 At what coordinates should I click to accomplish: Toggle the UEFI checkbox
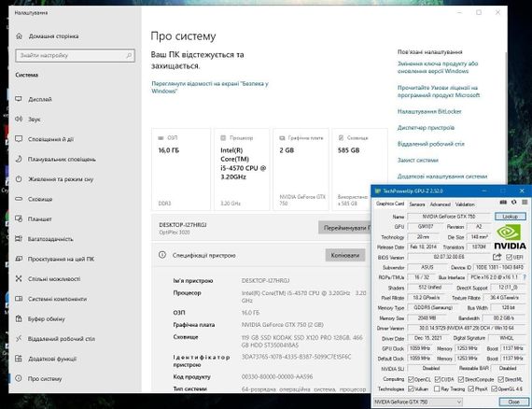[x=509, y=258]
